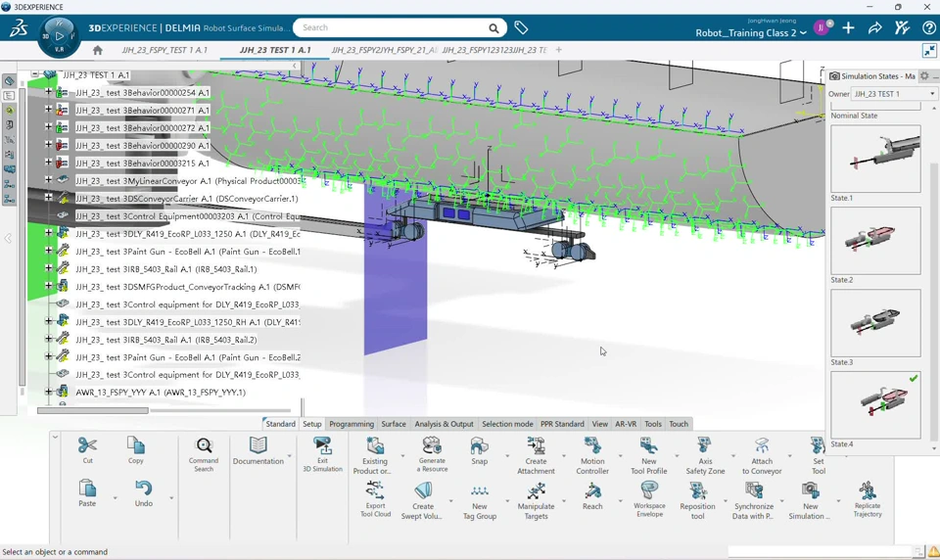Image resolution: width=940 pixels, height=560 pixels.
Task: Click Exit 3D Simulation icon
Action: click(x=322, y=445)
